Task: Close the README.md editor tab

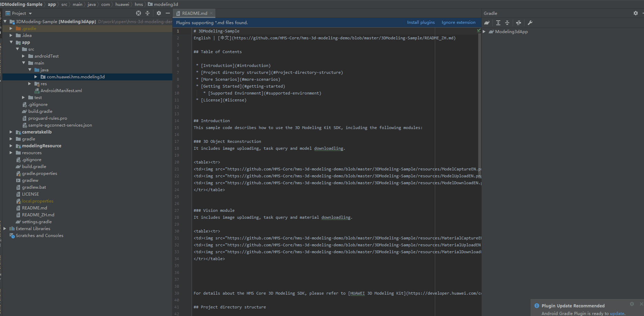Action: coord(211,13)
